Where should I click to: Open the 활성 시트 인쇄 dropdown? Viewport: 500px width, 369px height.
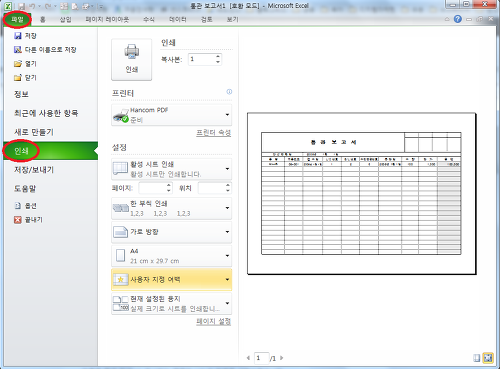171,169
